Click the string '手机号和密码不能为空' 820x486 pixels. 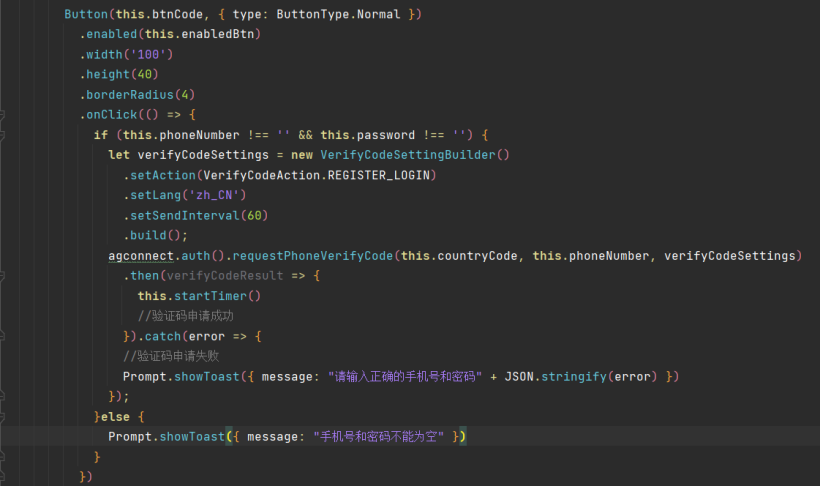379,437
